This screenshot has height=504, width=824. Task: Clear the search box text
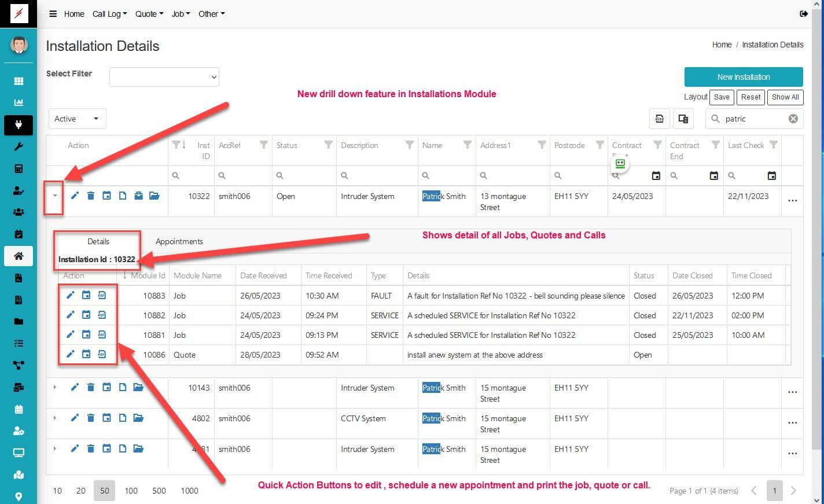click(x=793, y=119)
